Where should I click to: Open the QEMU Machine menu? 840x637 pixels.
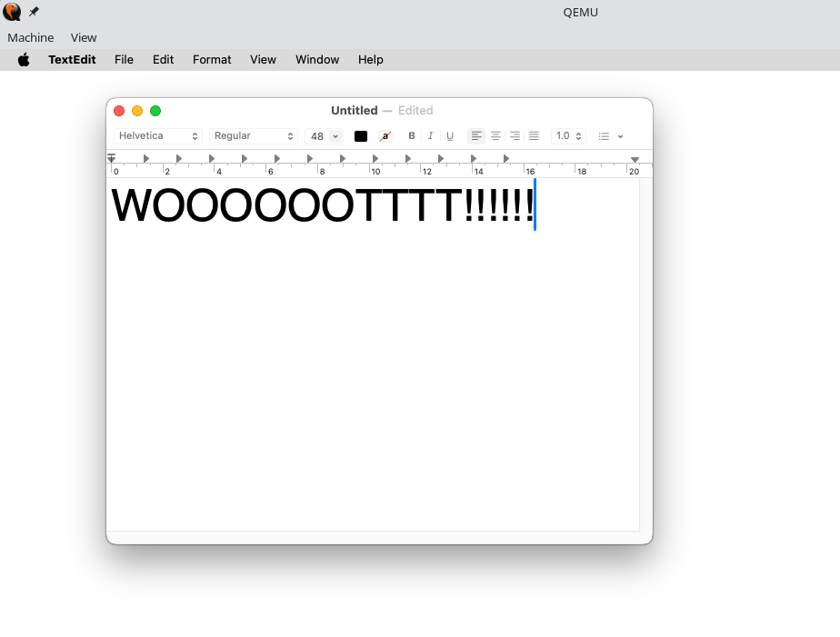31,37
